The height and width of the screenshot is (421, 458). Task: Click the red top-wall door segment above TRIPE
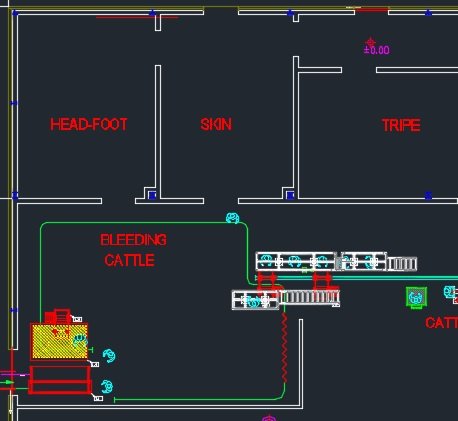click(372, 10)
